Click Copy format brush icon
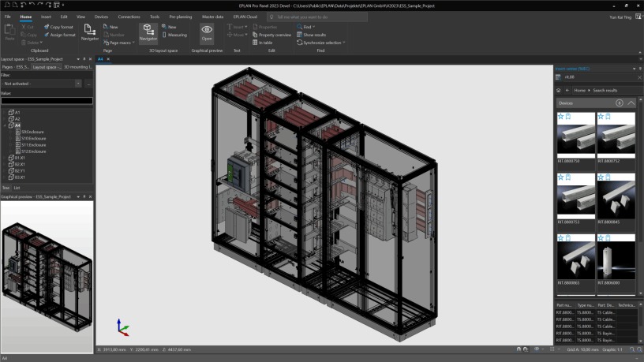644x362 pixels. pos(47,27)
